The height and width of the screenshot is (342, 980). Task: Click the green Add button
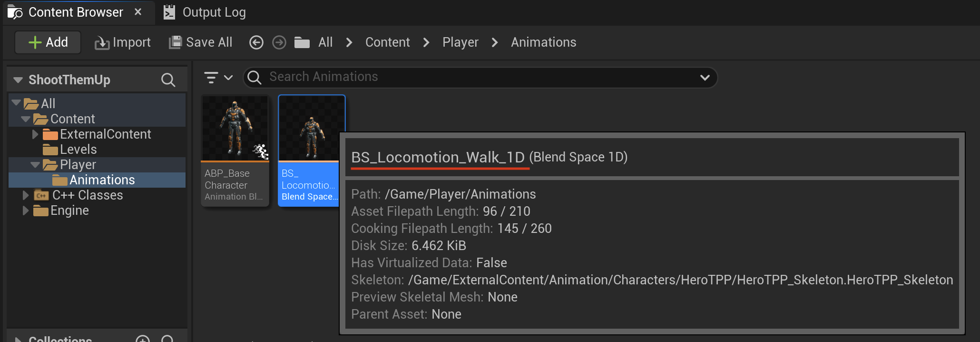pyautogui.click(x=48, y=42)
